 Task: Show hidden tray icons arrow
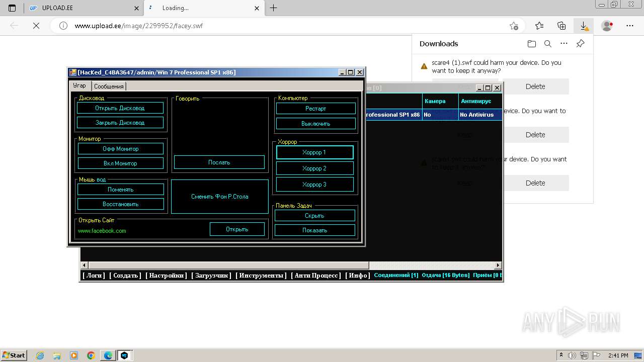(x=561, y=355)
